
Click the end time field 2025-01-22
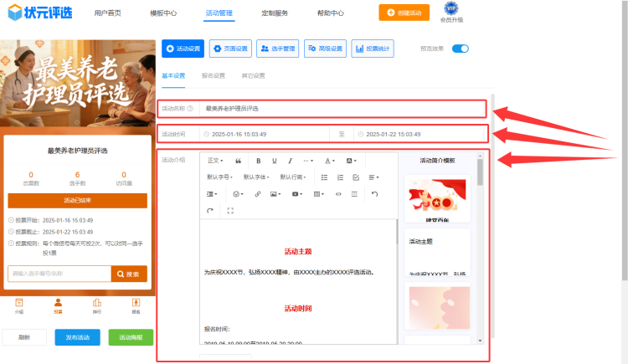[x=420, y=134]
